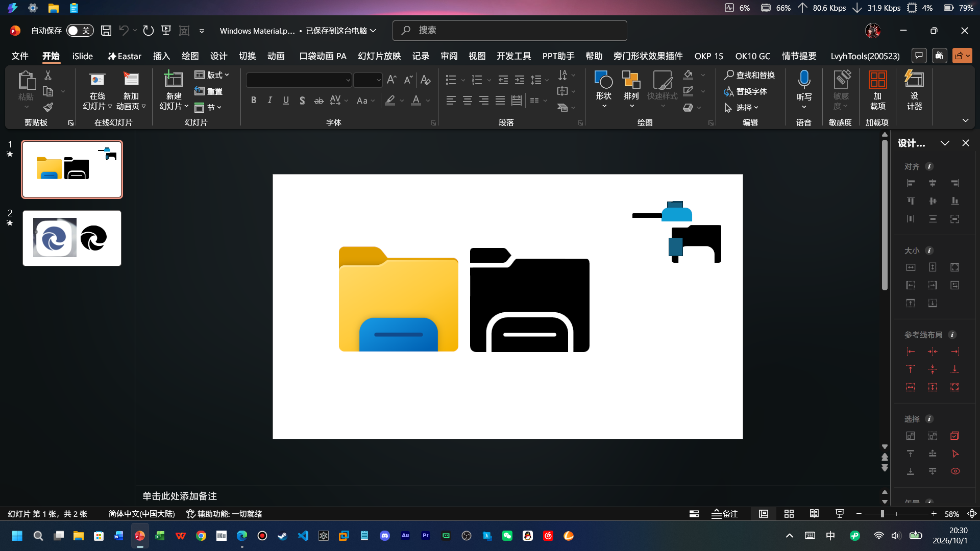The height and width of the screenshot is (551, 980).
Task: Click the search box in title bar
Action: [509, 31]
